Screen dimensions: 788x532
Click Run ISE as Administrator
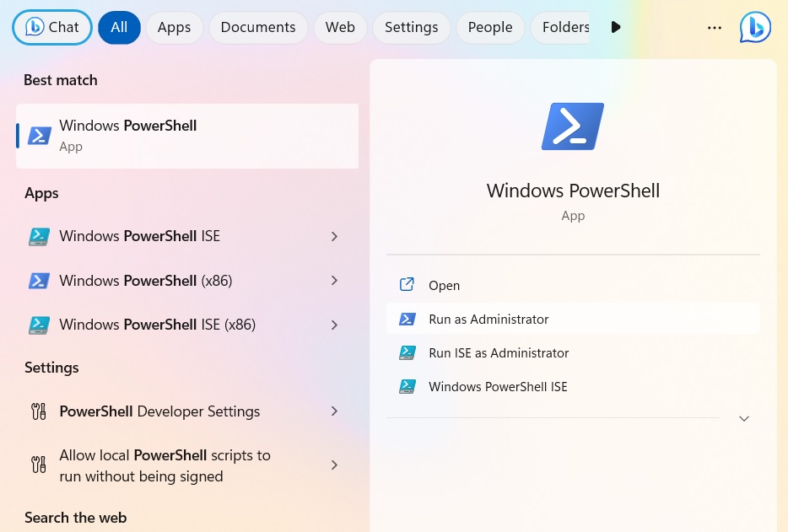tap(499, 352)
